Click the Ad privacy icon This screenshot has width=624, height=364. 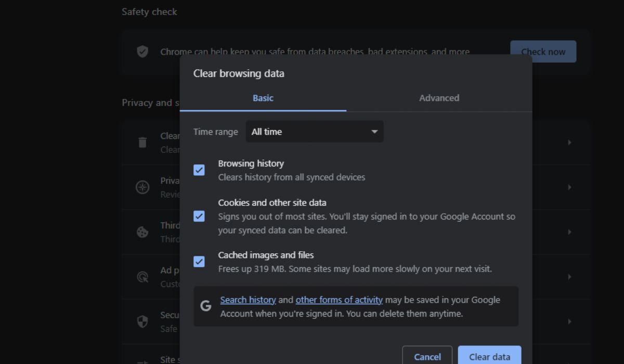[142, 277]
